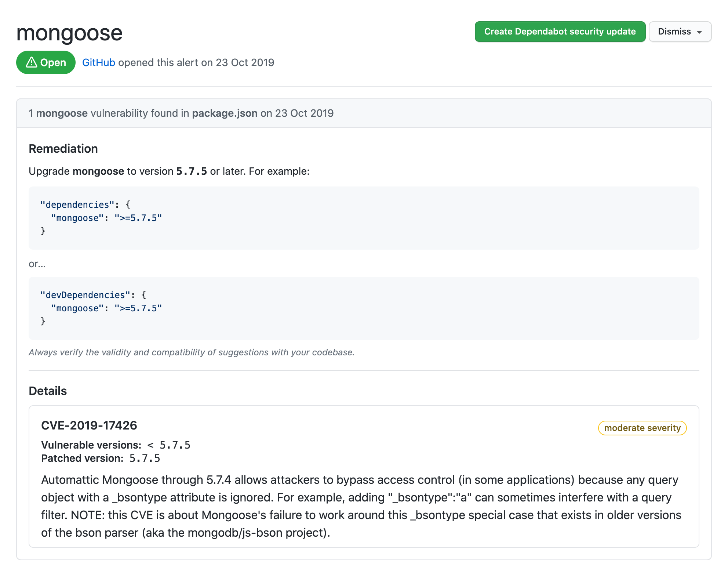Click the Remediation section heading

63,149
